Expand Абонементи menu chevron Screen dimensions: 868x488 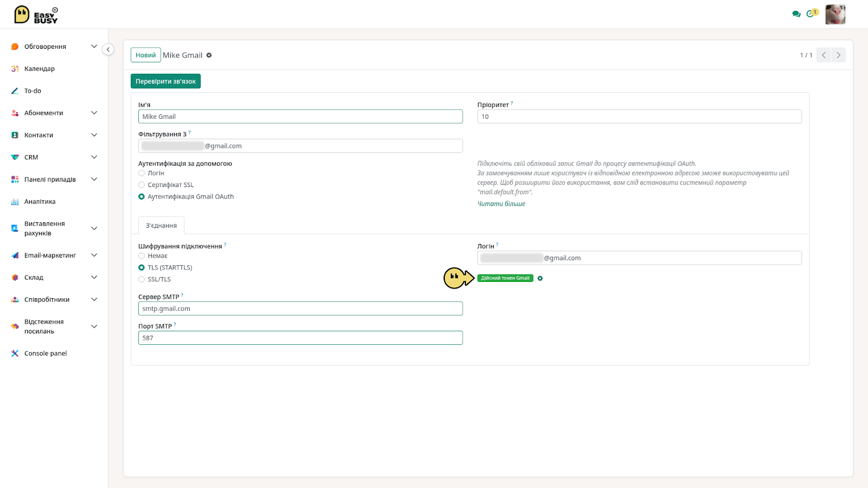click(x=94, y=113)
